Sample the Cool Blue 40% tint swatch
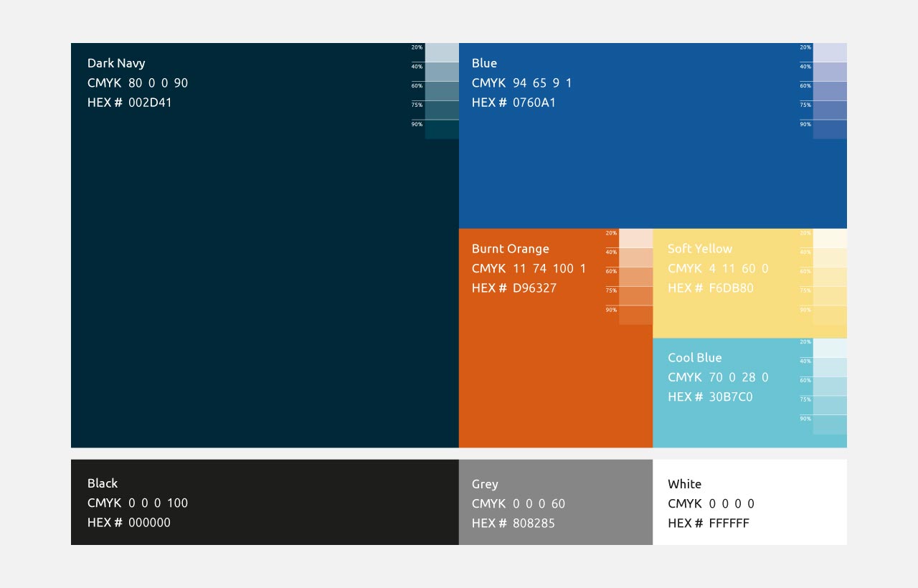The width and height of the screenshot is (918, 588). pos(830,367)
